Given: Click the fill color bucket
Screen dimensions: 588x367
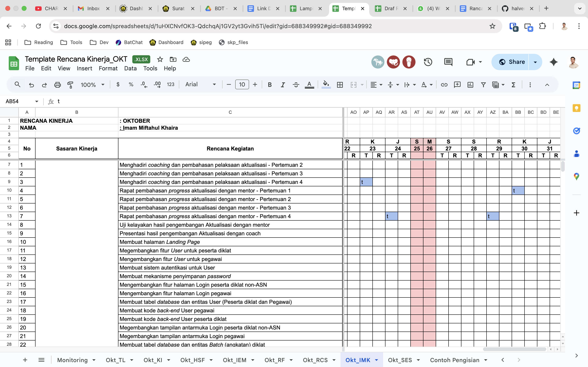Looking at the screenshot, I should (x=326, y=85).
